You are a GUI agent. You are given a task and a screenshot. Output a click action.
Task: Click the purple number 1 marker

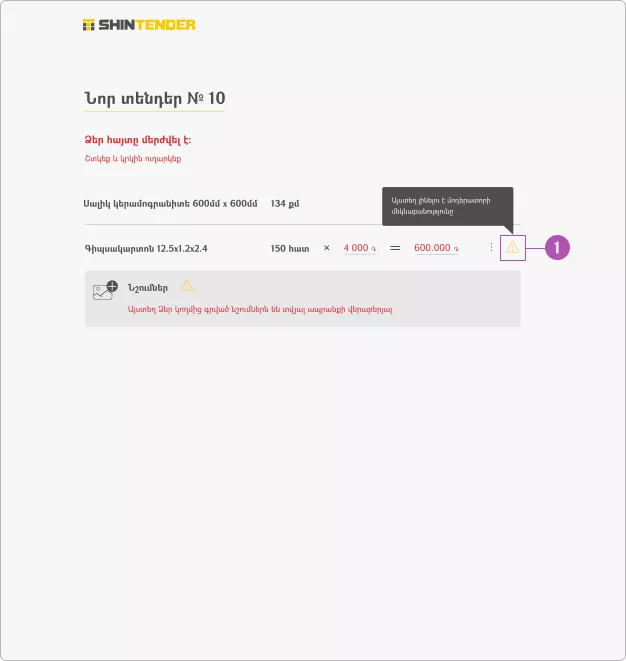(x=557, y=247)
